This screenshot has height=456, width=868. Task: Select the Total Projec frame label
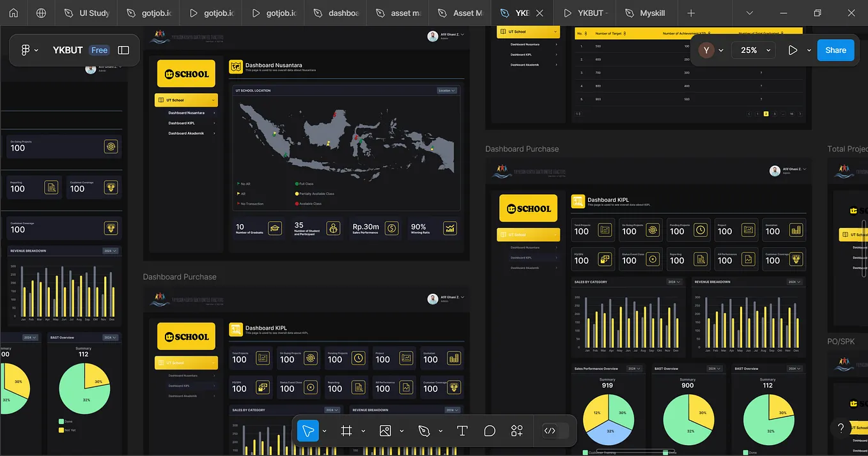coord(848,149)
